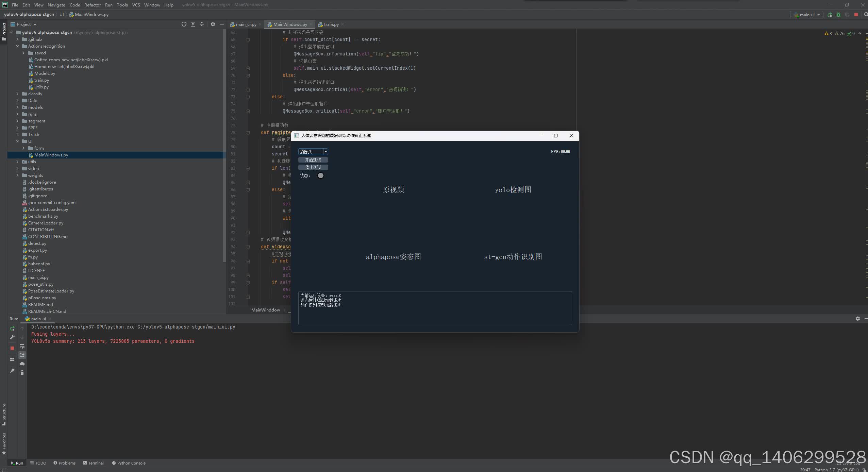Click the 开始测试 button
The height and width of the screenshot is (472, 868).
(313, 160)
